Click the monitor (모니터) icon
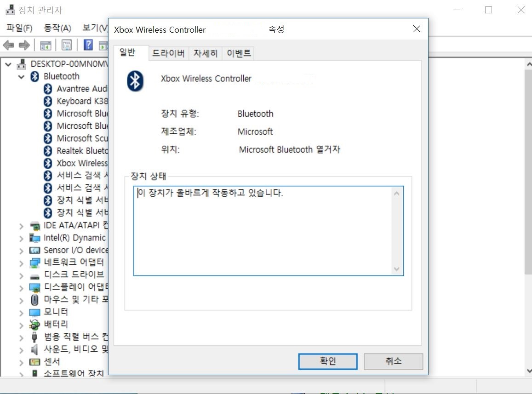 [34, 312]
